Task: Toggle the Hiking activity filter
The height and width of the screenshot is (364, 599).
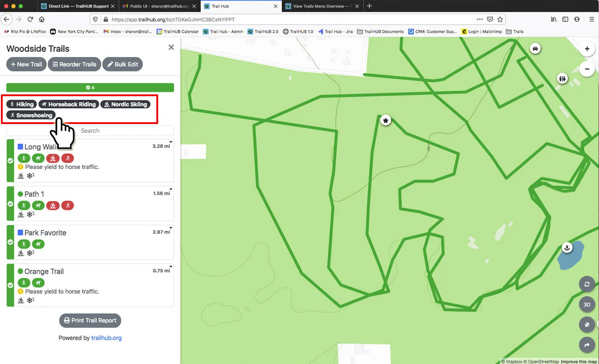Action: (22, 104)
